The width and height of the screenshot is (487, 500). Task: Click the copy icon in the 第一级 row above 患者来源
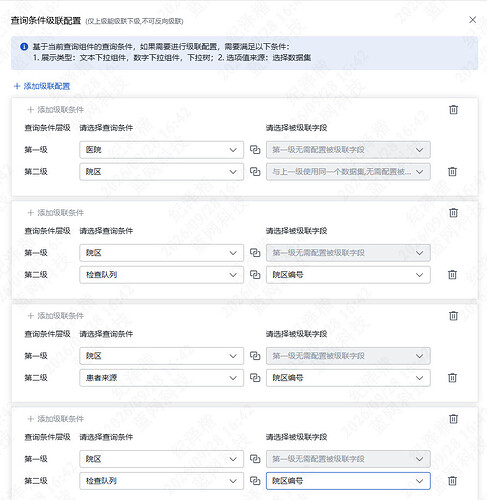(255, 356)
